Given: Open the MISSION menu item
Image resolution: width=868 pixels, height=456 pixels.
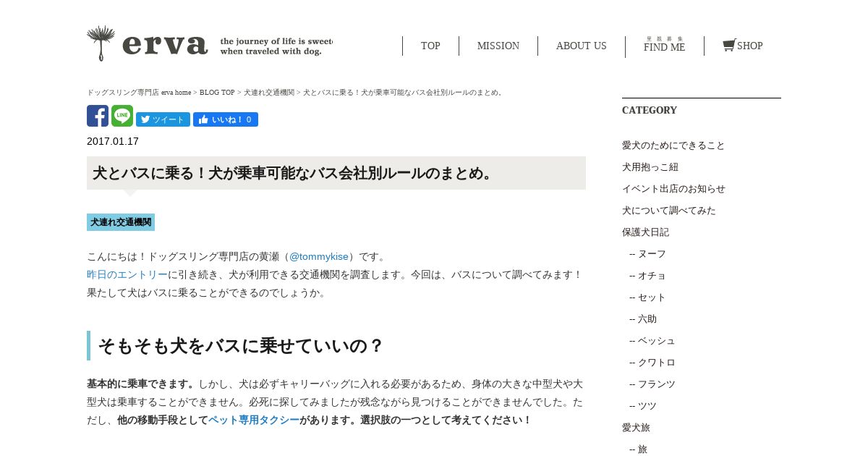Looking at the screenshot, I should tap(498, 46).
